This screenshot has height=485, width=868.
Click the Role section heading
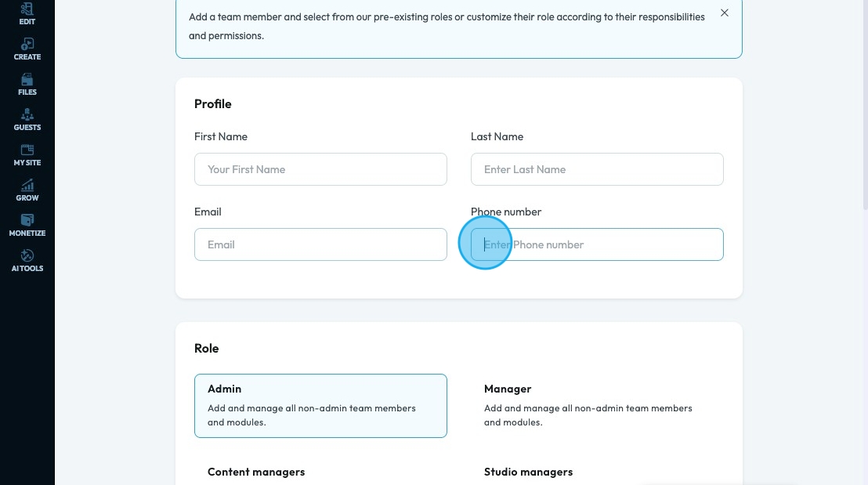coord(207,348)
